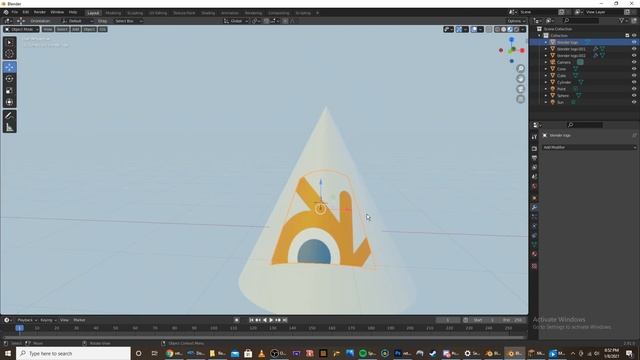Click timeline horizontal scrollbar
This screenshot has height=360, width=640.
click(263, 338)
